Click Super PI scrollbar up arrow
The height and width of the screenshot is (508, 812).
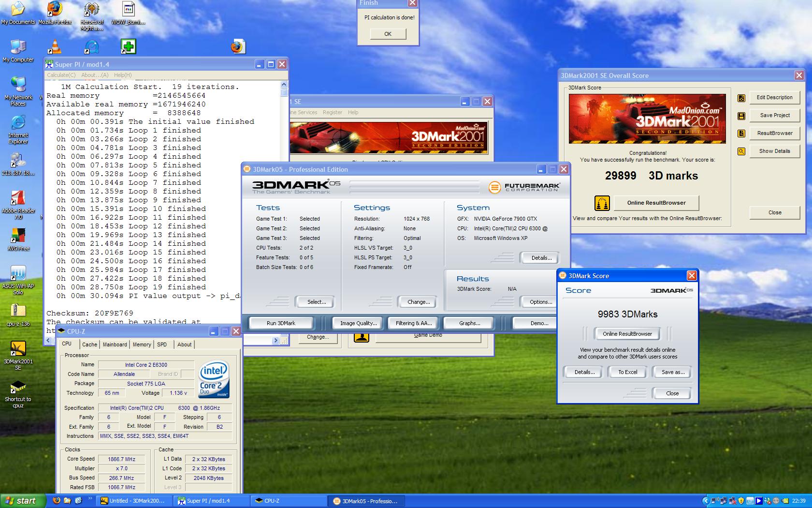[x=284, y=85]
